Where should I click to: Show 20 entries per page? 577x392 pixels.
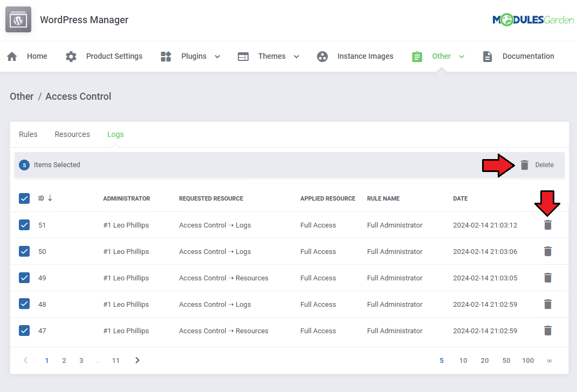pos(485,361)
